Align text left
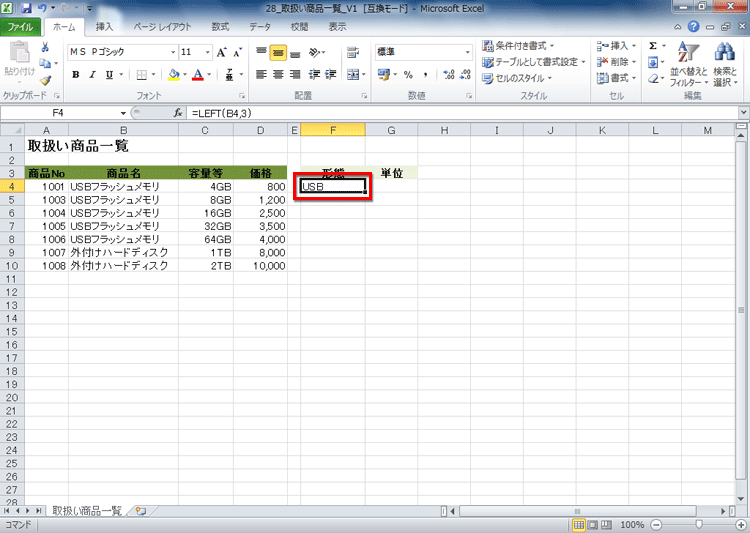Viewport: 750px width, 533px height. click(x=261, y=75)
